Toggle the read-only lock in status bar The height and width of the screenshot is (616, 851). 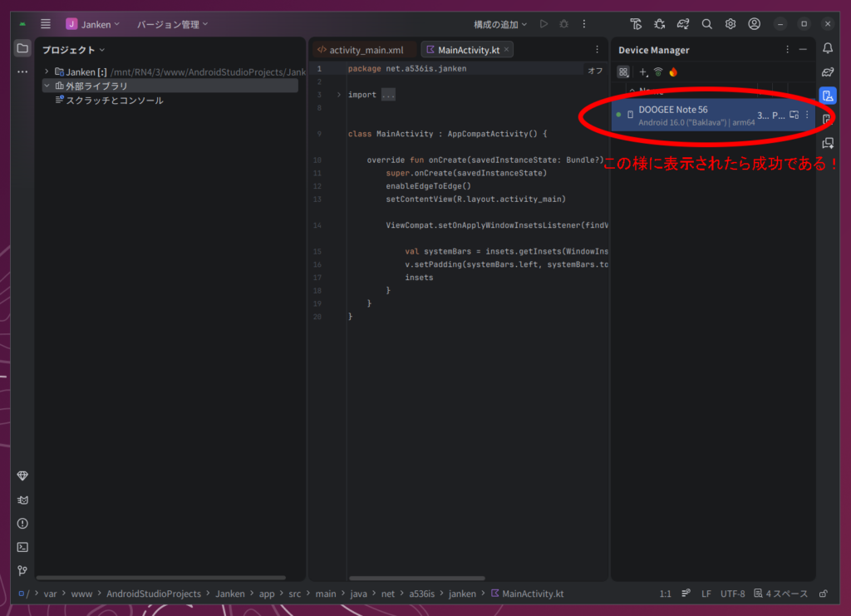click(823, 594)
